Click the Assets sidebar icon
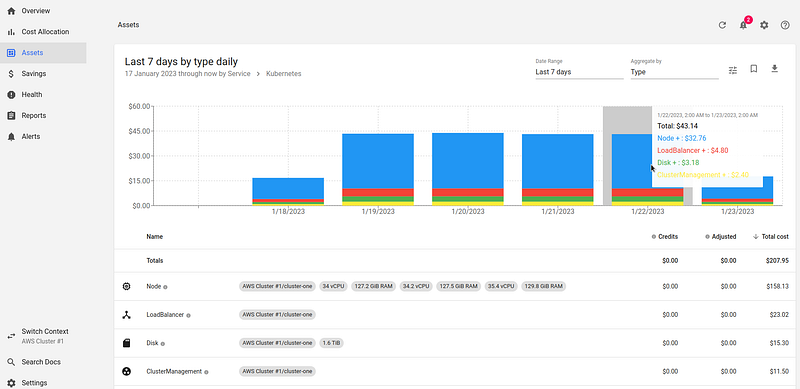The height and width of the screenshot is (389, 800). pos(11,53)
